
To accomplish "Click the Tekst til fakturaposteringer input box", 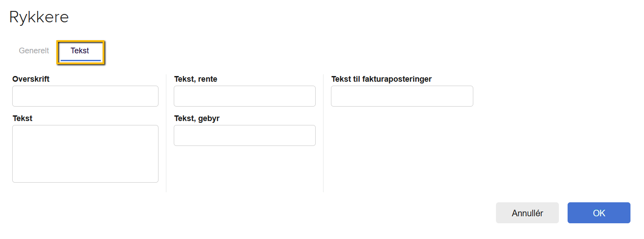I will pos(402,96).
